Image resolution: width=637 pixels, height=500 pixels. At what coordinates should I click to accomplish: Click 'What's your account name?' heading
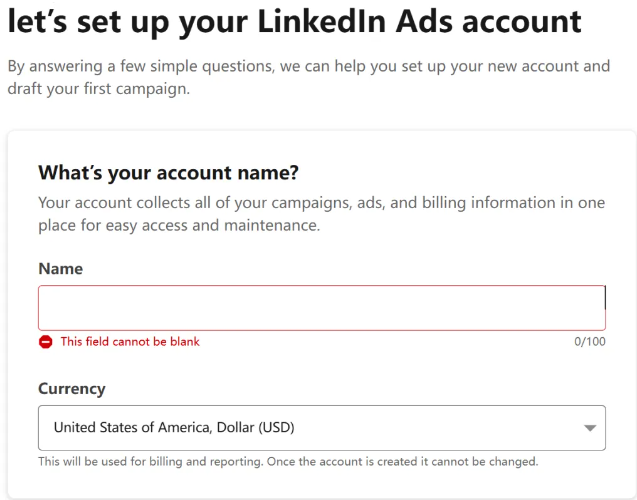tap(168, 173)
